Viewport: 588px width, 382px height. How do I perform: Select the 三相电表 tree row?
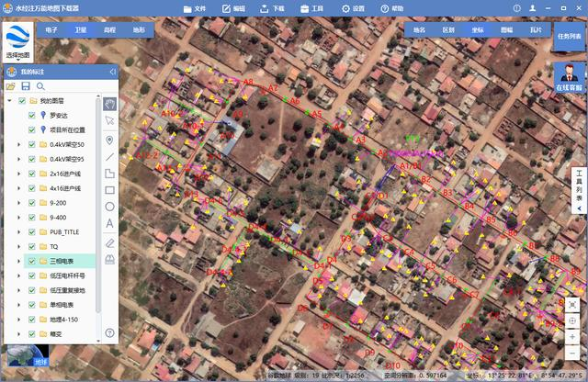coord(60,261)
